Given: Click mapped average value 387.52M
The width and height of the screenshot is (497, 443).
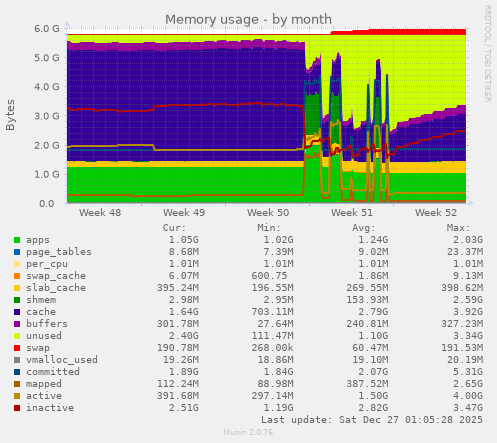Looking at the screenshot, I should [x=367, y=384].
